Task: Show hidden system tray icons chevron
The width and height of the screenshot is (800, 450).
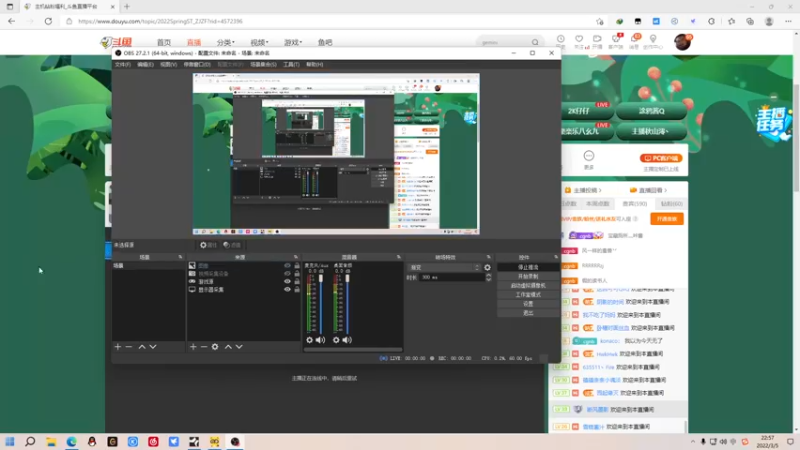Action: [692, 442]
